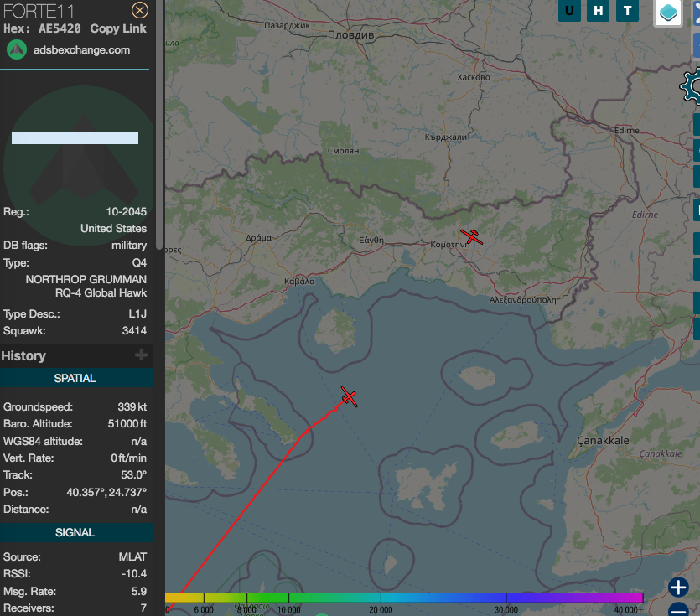Click the Hex AE5420 text
The width and height of the screenshot is (700, 616).
click(43, 28)
